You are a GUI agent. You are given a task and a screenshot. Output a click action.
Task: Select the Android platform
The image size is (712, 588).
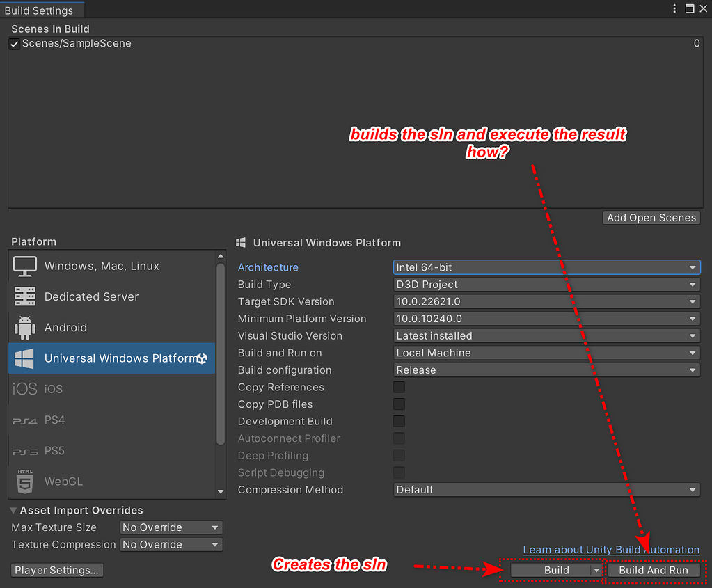65,327
